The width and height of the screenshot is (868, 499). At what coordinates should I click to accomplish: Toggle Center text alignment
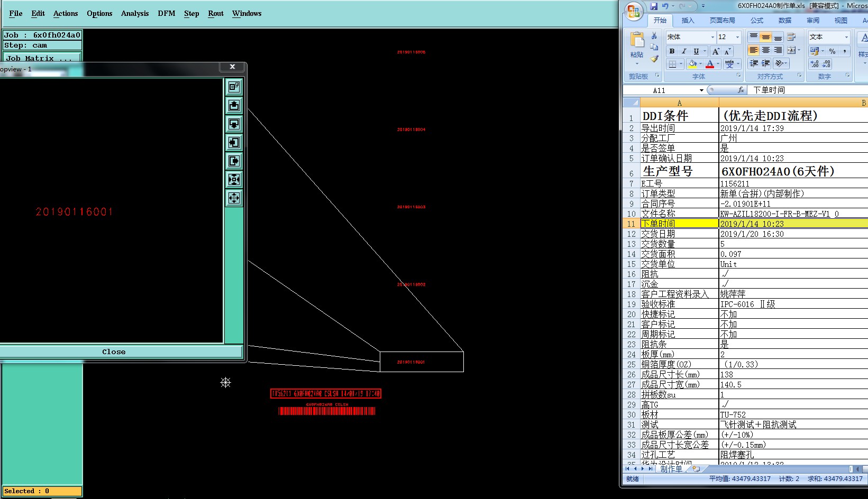pyautogui.click(x=765, y=50)
